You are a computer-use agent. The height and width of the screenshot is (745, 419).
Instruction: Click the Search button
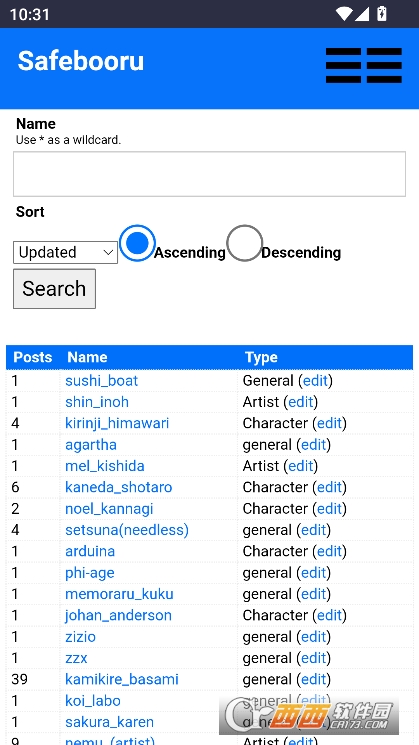(54, 289)
